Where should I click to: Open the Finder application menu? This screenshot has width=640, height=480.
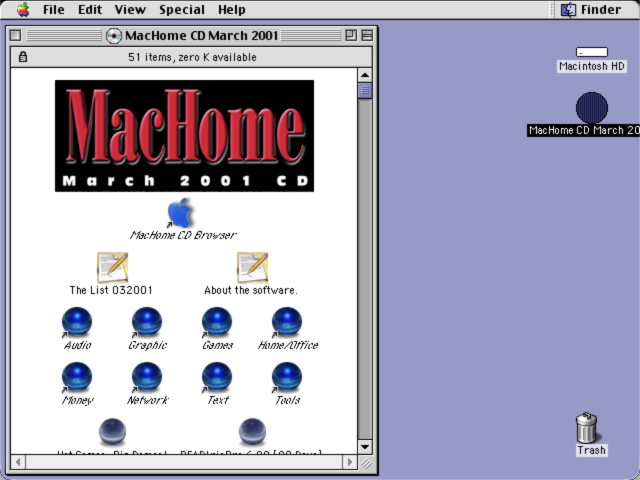point(591,9)
